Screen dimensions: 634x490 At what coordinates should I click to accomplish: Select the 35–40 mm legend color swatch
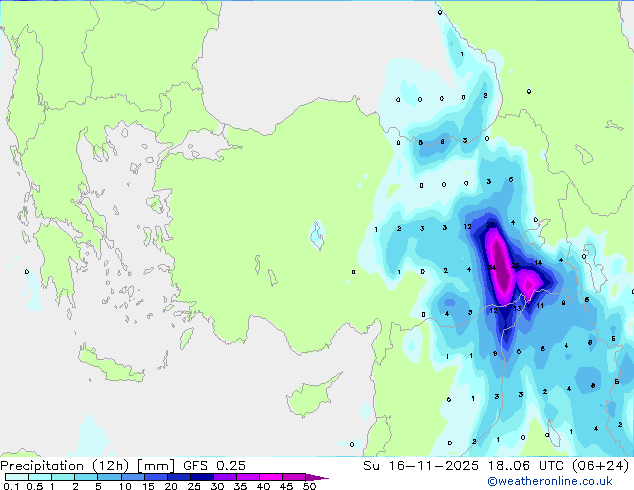[247, 477]
